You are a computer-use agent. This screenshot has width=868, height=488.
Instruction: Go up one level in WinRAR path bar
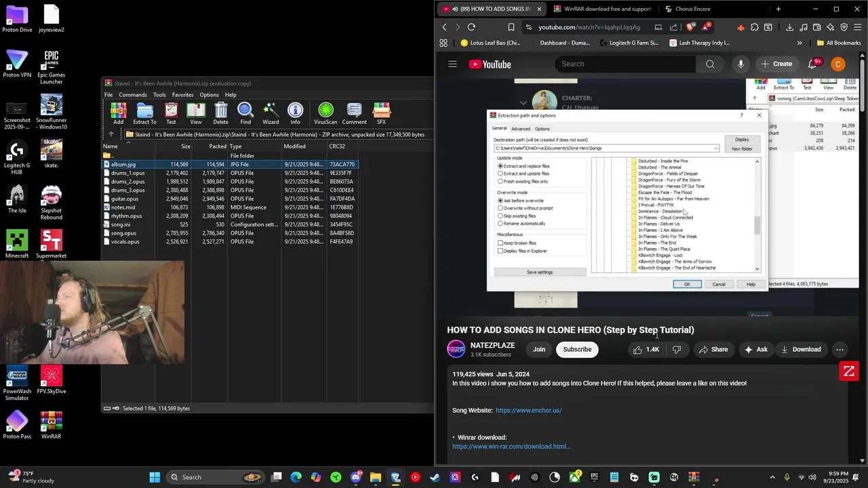(111, 134)
